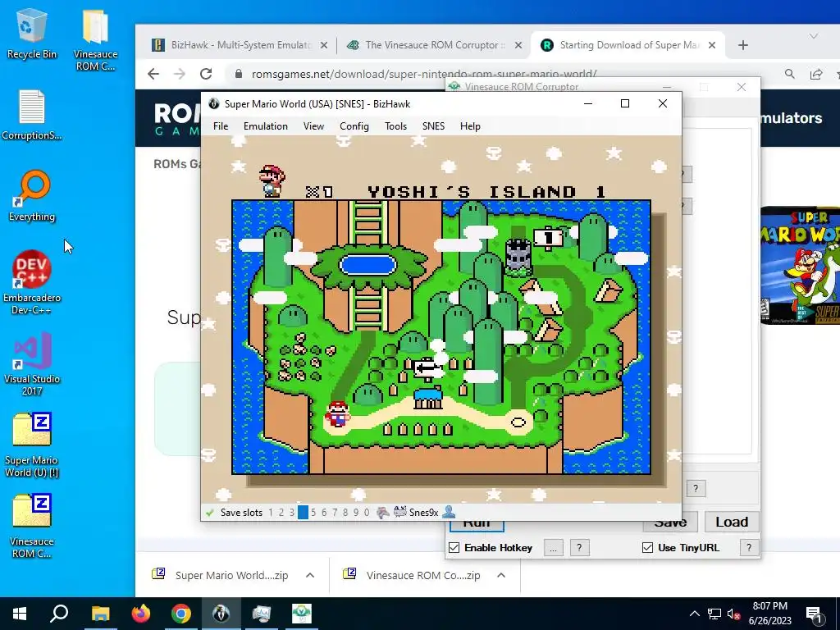Screen dimensions: 840x630
Task: Click the pink icon left of Snes9x core icon
Action: click(383, 513)
